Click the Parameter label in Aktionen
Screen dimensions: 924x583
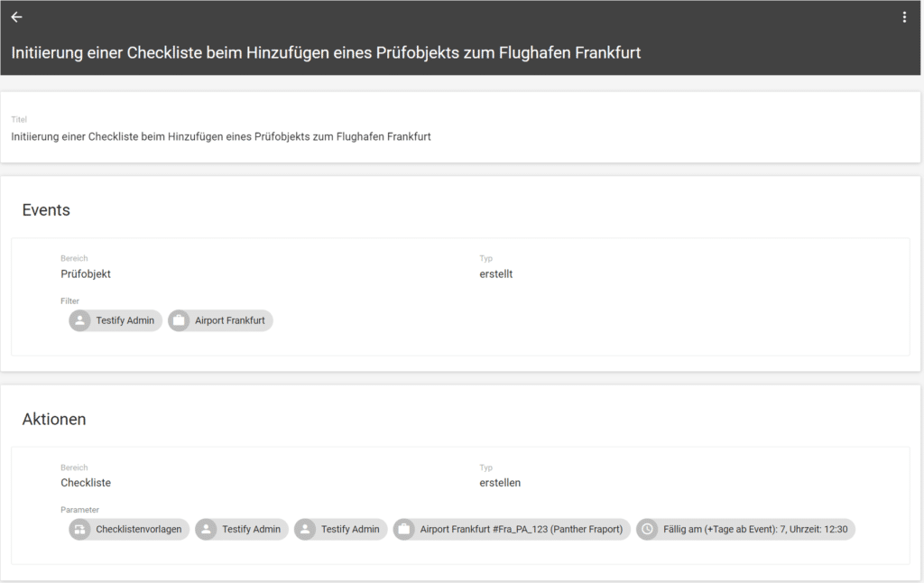click(x=79, y=510)
